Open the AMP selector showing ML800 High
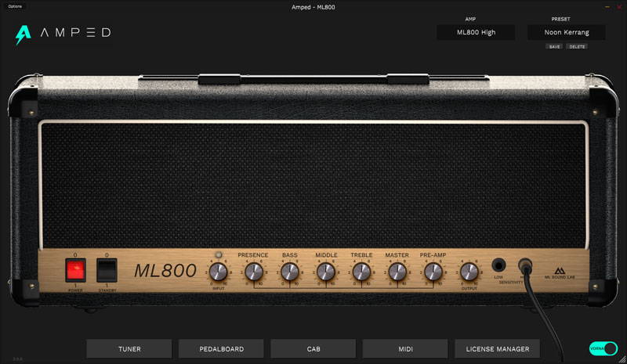 [476, 32]
